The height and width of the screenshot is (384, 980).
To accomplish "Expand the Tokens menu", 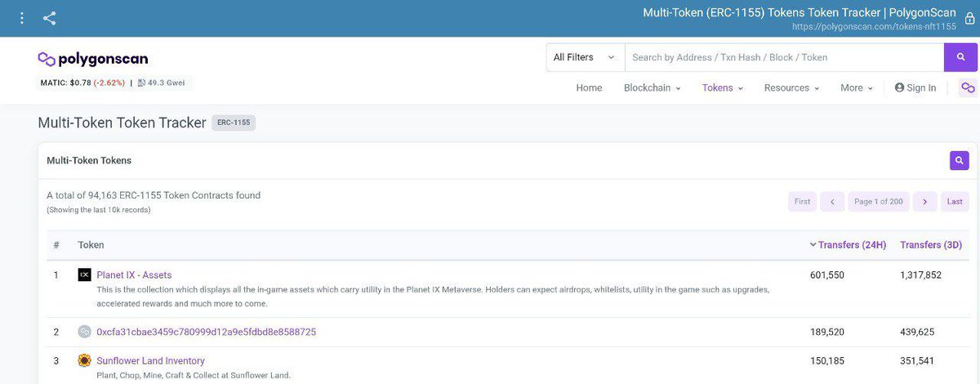I will click(723, 87).
